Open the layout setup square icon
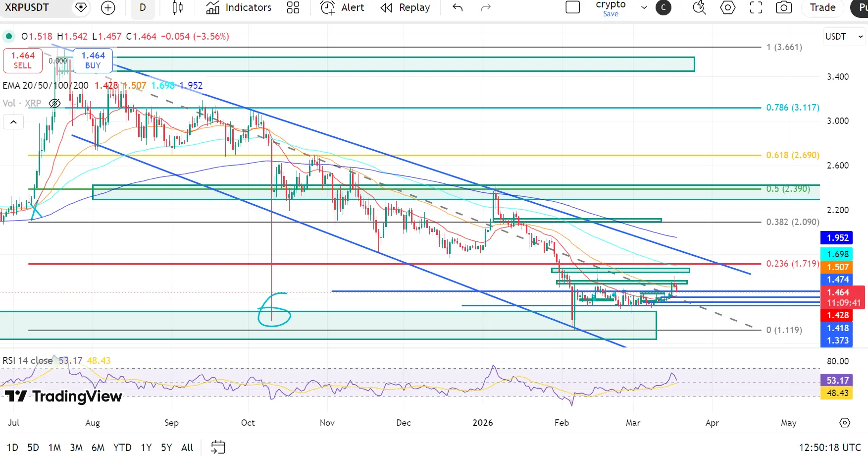The image size is (868, 458). pos(573,7)
